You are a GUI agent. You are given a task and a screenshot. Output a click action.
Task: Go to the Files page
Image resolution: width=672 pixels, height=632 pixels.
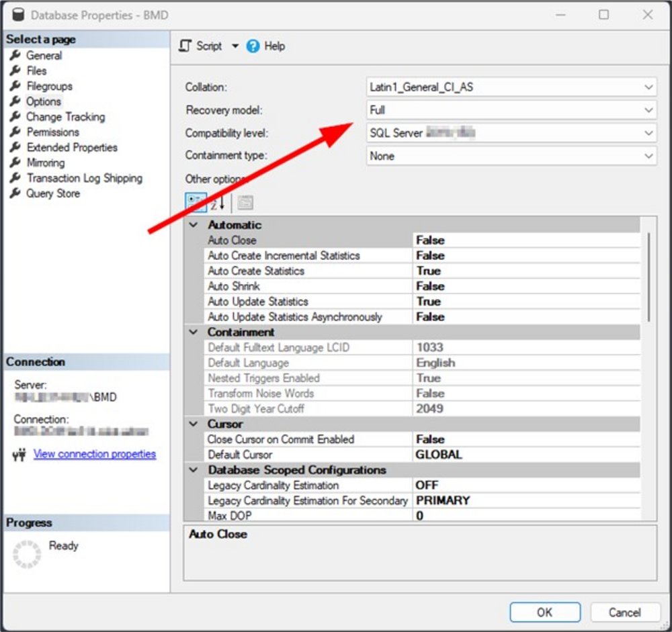coord(36,71)
